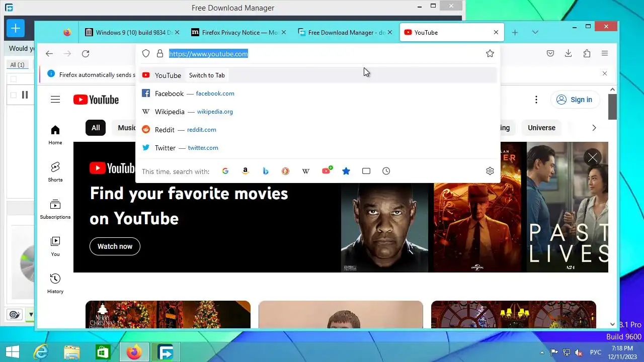The image size is (644, 362).
Task: Select the All filter in Download Manager
Action: pyautogui.click(x=18, y=65)
